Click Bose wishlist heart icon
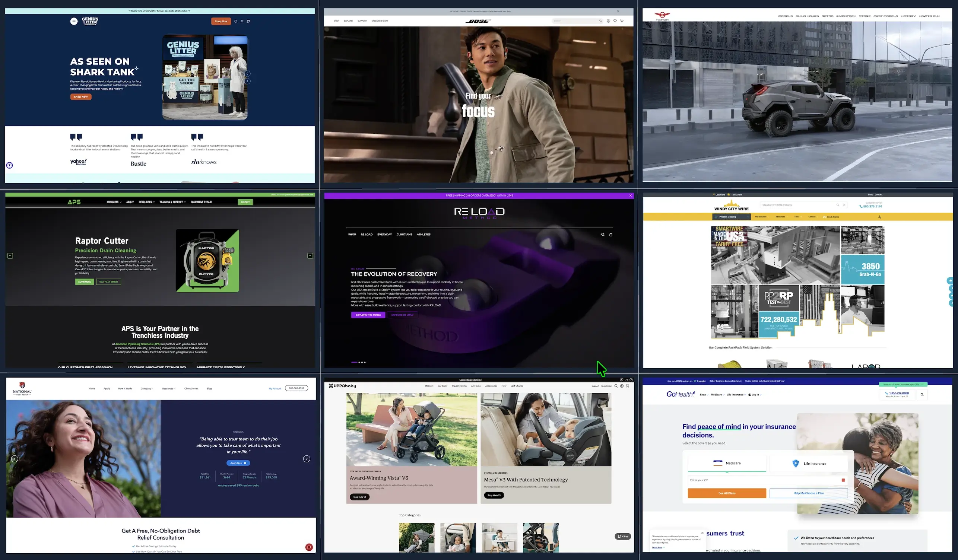 (x=615, y=21)
